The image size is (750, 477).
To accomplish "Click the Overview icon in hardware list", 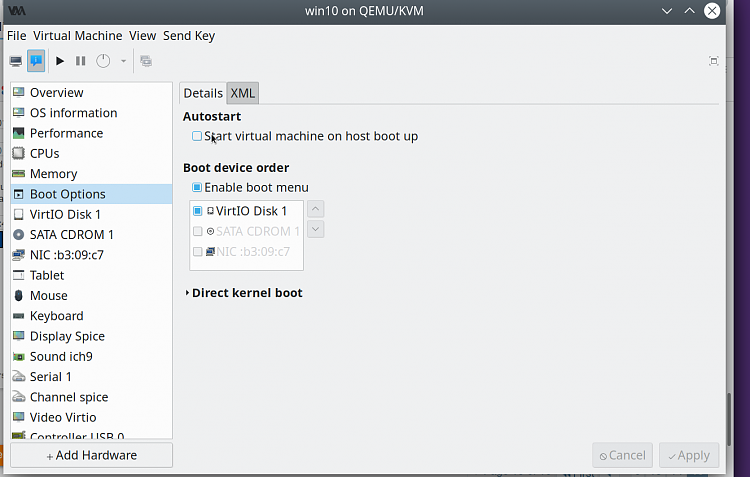I will coord(19,92).
